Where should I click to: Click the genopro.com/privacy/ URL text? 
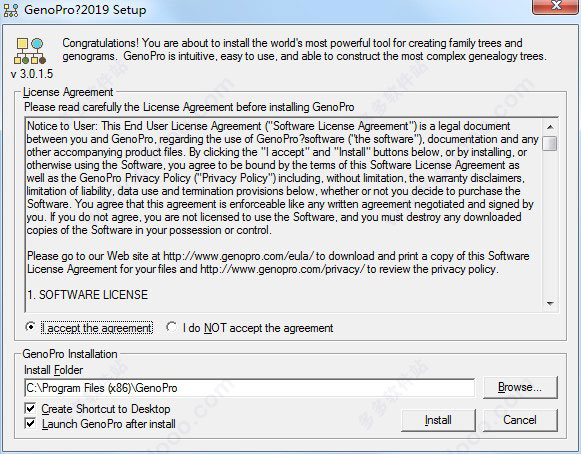[x=282, y=269]
